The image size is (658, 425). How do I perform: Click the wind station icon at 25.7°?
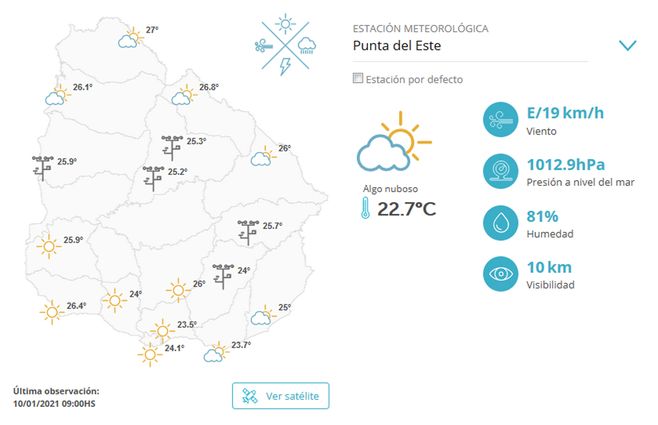click(x=248, y=231)
